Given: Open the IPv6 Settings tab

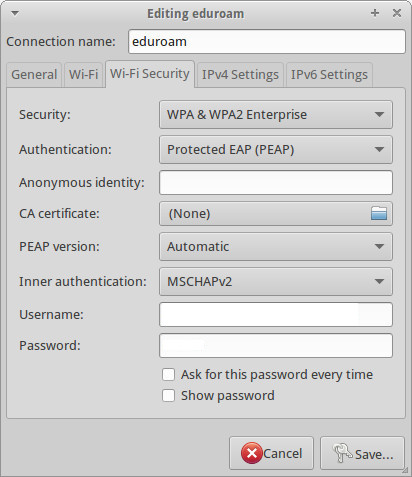Looking at the screenshot, I should click(x=329, y=75).
